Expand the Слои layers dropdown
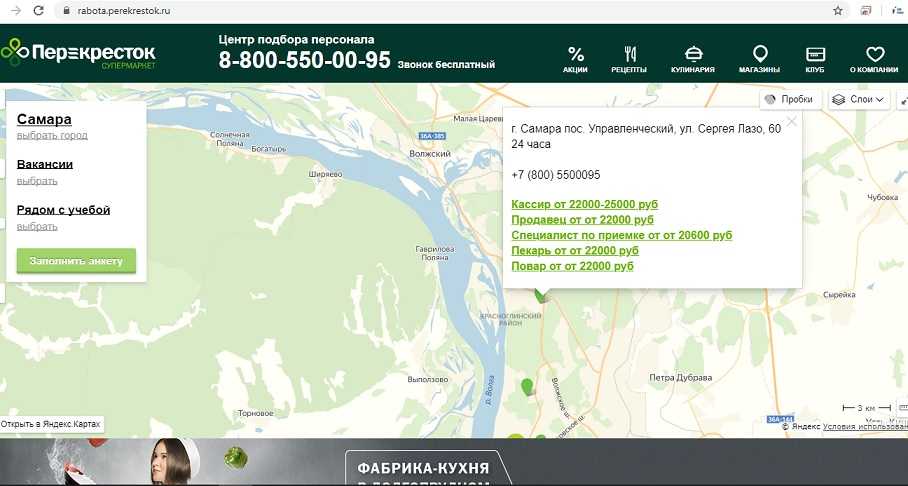Image resolution: width=908 pixels, height=486 pixels. pos(858,99)
